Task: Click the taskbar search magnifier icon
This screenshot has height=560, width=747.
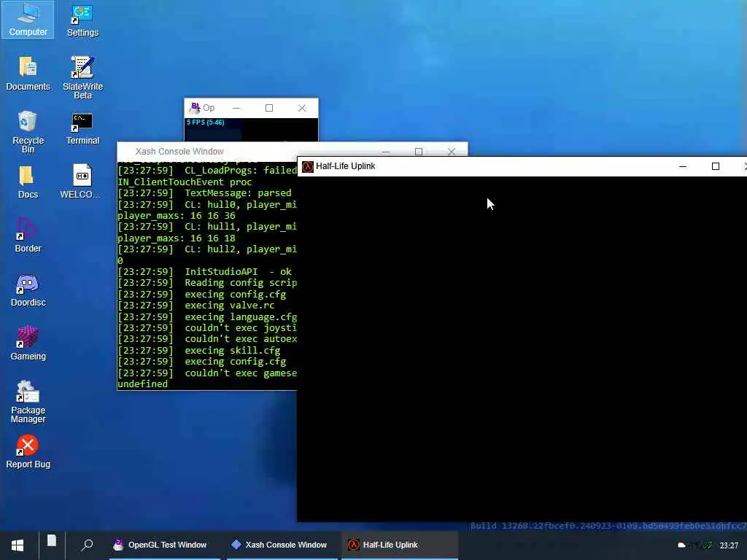Action: [87, 545]
